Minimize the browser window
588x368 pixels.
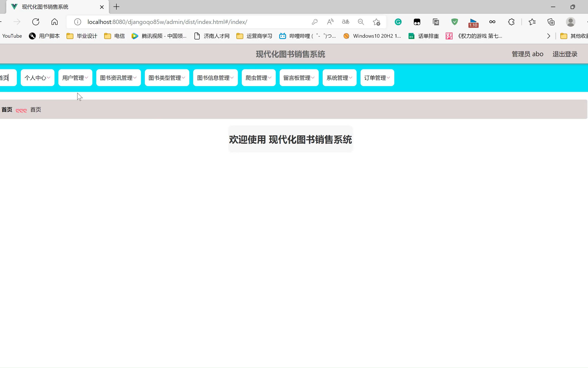[553, 7]
